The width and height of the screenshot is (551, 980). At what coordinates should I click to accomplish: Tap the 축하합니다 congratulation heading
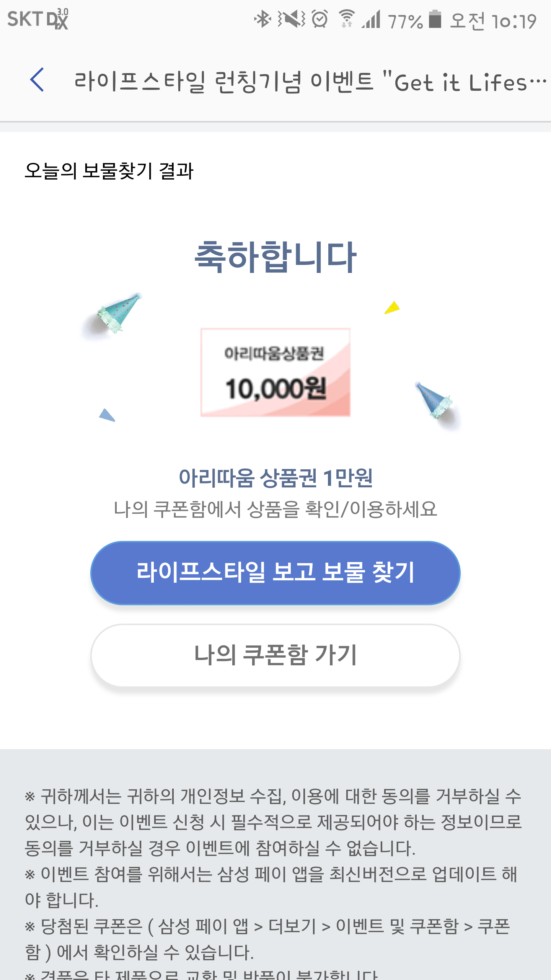tap(275, 257)
